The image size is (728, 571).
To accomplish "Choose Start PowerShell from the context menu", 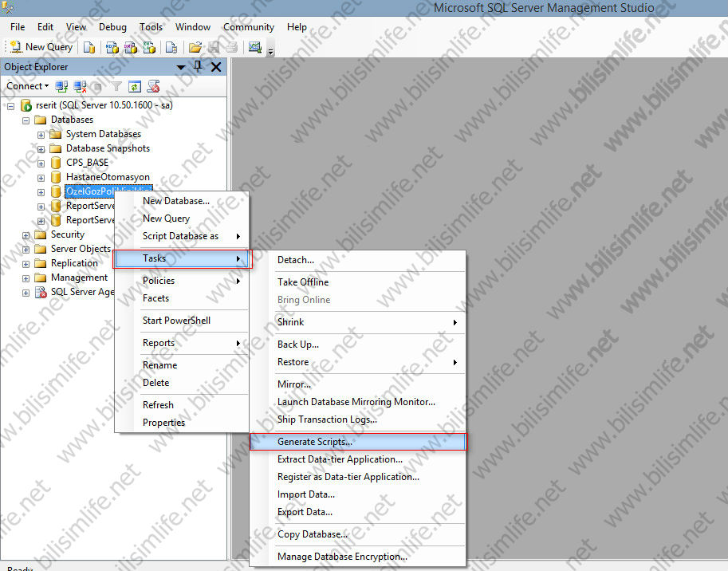I will tap(182, 321).
